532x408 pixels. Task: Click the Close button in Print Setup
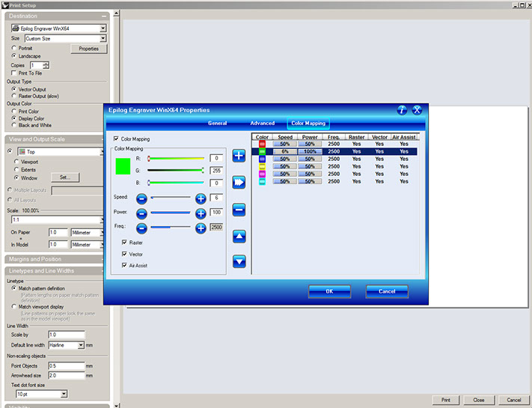(479, 400)
